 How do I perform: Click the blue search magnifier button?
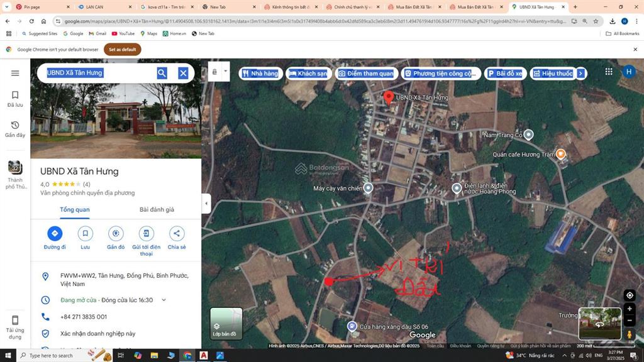(x=162, y=73)
